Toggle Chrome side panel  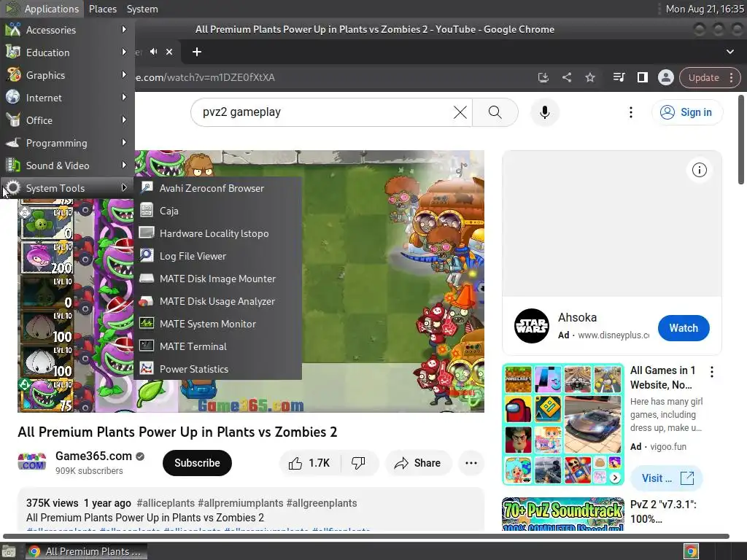pos(642,77)
